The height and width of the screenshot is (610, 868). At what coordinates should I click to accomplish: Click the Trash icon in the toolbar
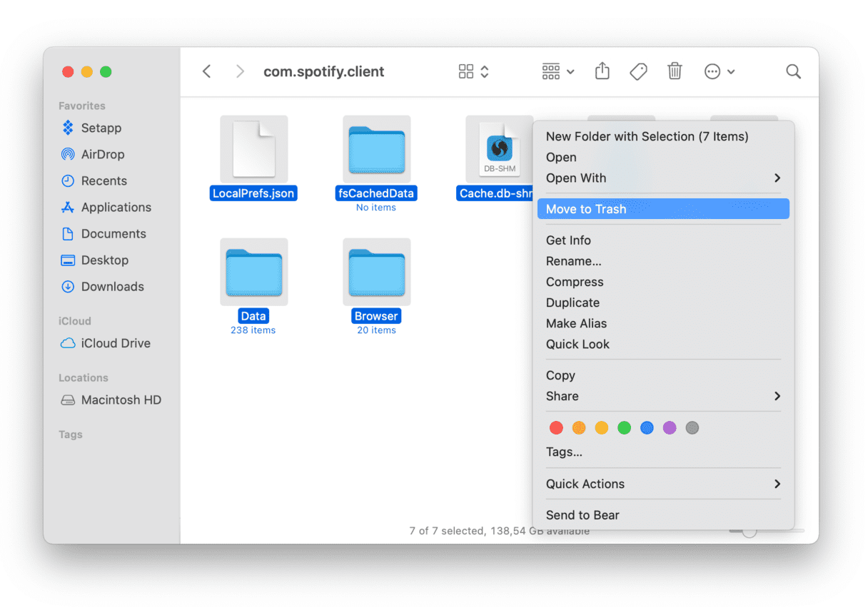pyautogui.click(x=675, y=71)
